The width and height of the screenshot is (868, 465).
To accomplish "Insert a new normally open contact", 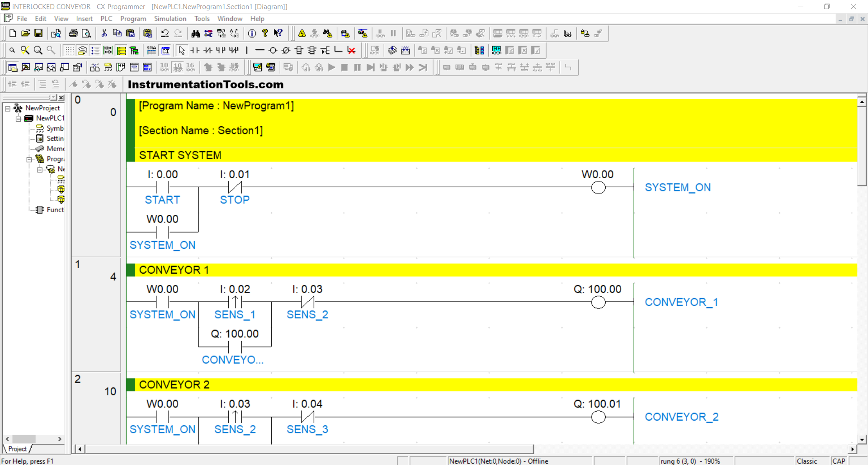I will click(195, 50).
